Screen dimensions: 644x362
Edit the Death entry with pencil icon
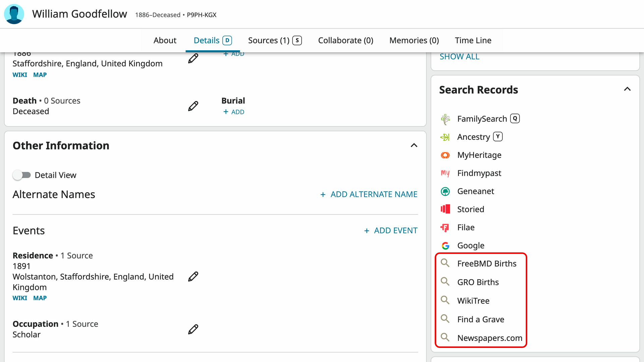point(193,106)
